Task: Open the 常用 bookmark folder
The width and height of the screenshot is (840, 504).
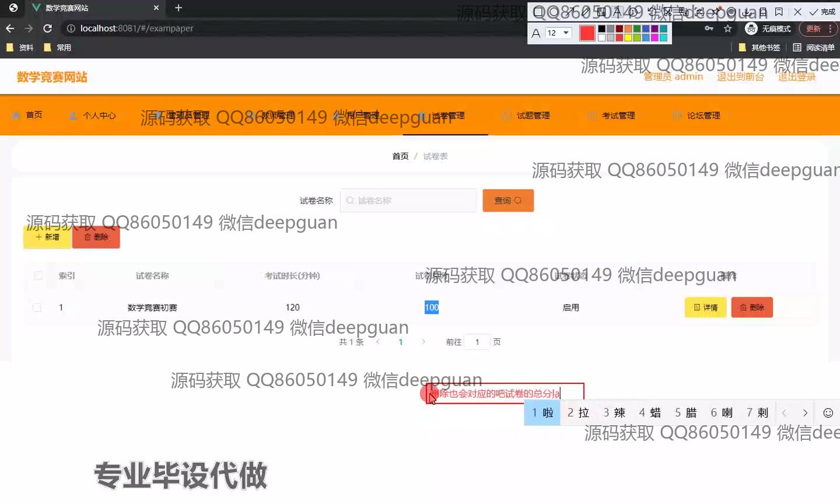Action: [x=57, y=47]
